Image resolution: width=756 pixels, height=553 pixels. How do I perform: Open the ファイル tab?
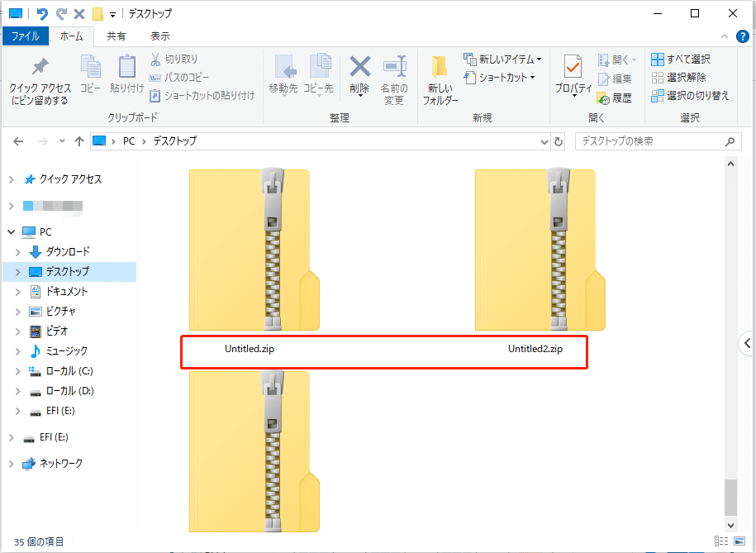[26, 36]
